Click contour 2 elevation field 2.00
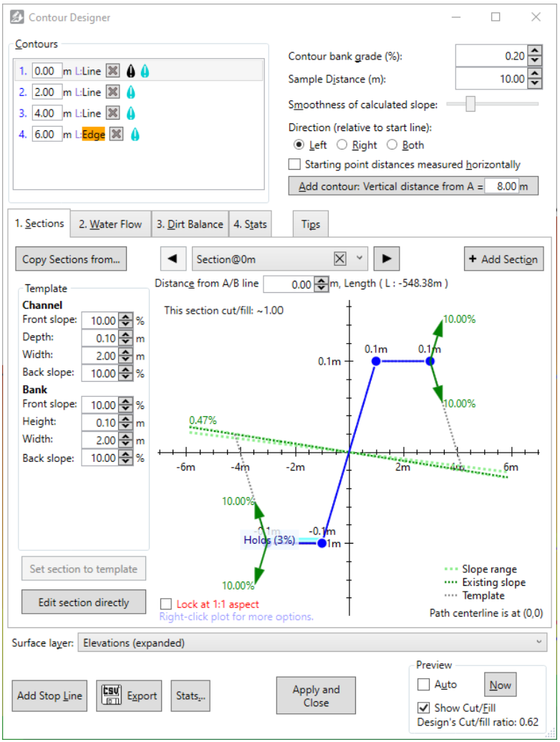Image resolution: width=560 pixels, height=742 pixels. pos(47,92)
